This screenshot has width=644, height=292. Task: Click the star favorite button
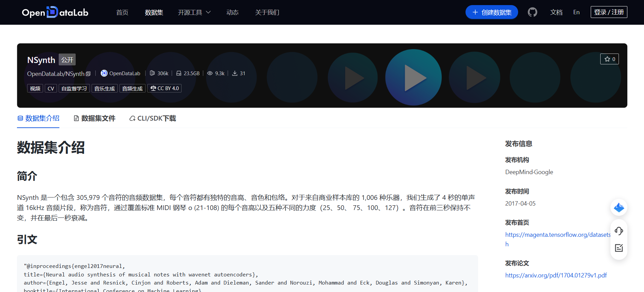609,59
